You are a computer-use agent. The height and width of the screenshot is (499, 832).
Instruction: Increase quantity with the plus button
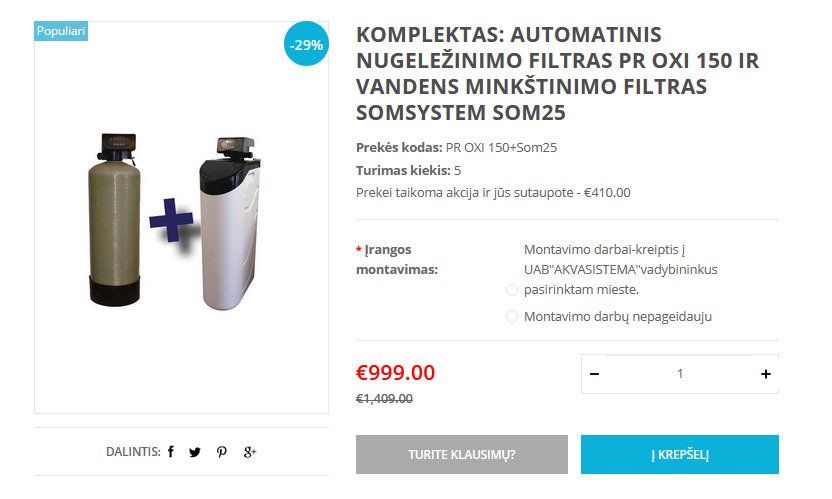766,374
